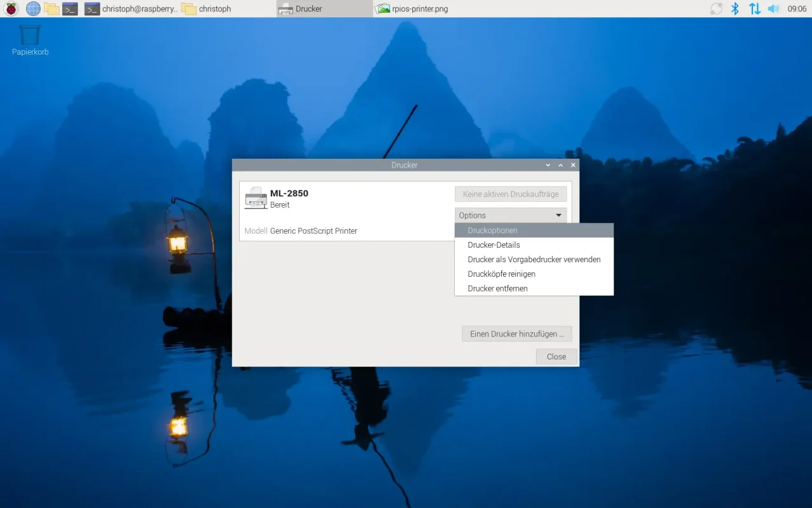This screenshot has width=812, height=508.
Task: Switch to the christoph@raspberry terminal window
Action: pos(131,9)
